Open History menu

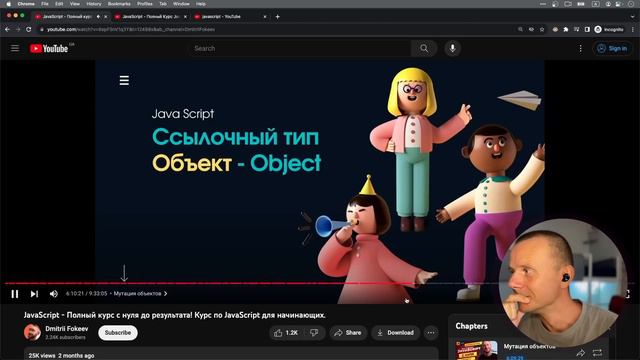(x=94, y=4)
